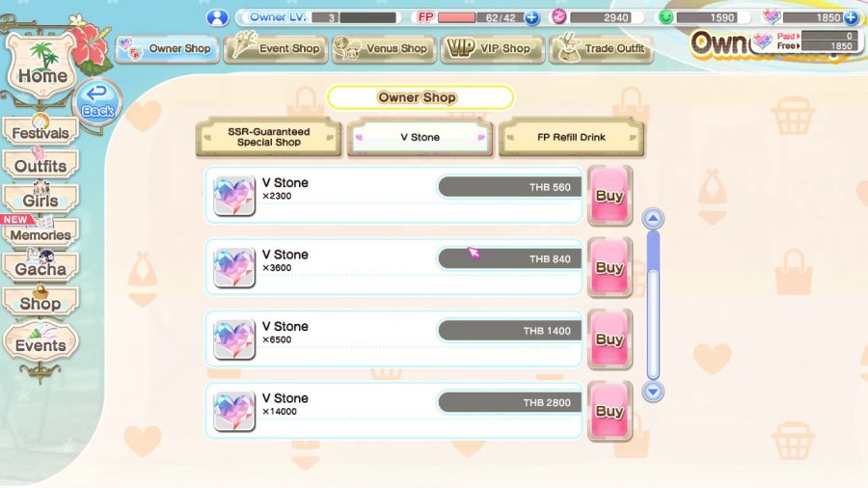Open the Trade Outfit tab
This screenshot has height=488, width=868.
[601, 48]
